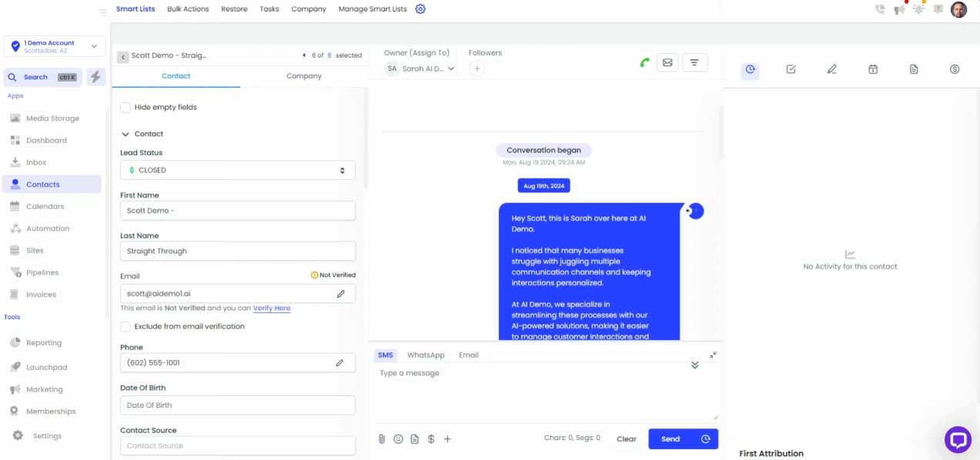The image size is (980, 460).
Task: Send the SMS message
Action: (669, 438)
